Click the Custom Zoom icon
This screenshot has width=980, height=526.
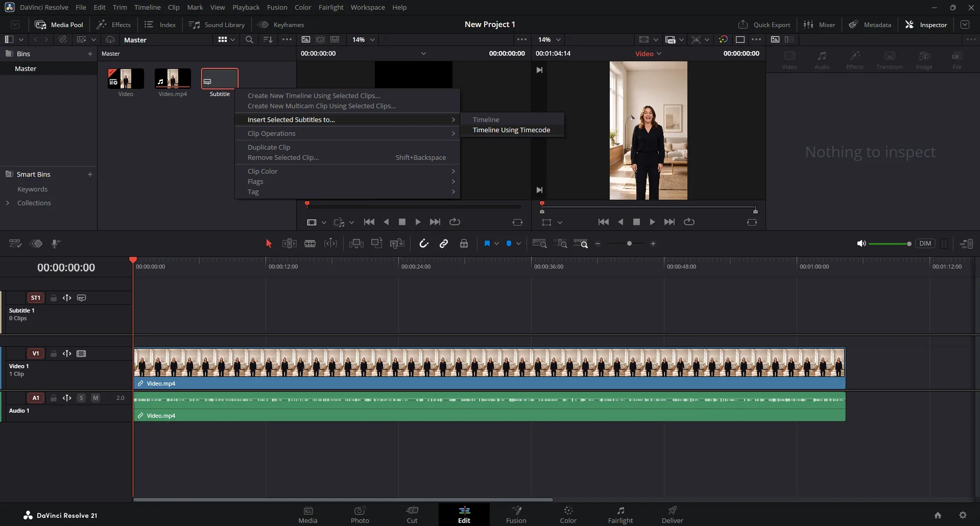pyautogui.click(x=581, y=244)
